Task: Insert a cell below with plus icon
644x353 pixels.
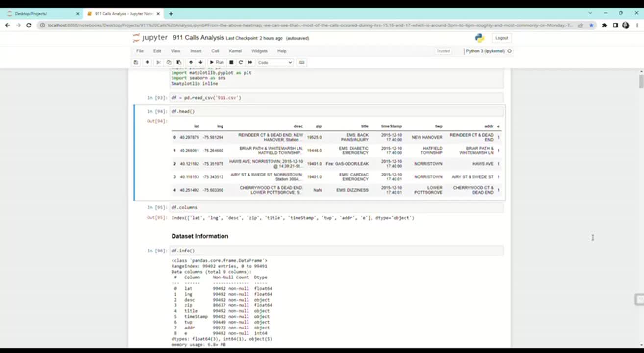Action: coord(147,62)
